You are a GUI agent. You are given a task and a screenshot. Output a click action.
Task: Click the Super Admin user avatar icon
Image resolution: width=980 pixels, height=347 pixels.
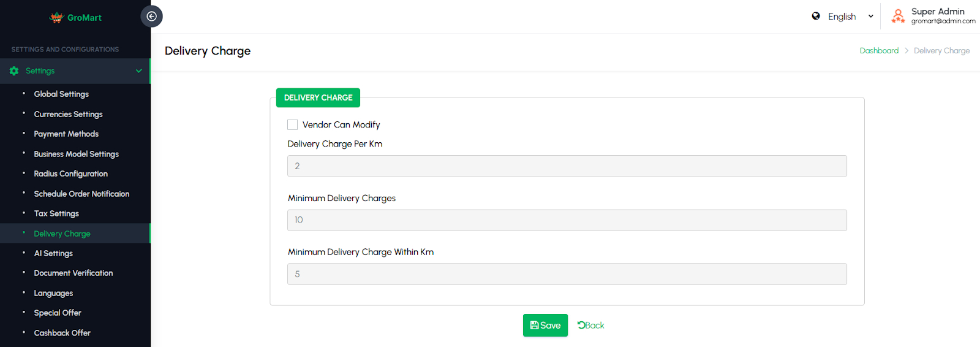coord(898,16)
